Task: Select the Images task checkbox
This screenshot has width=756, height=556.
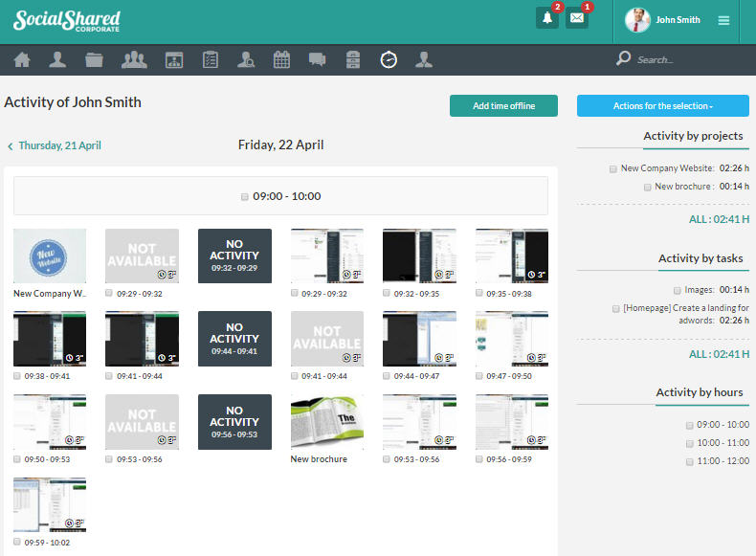Action: (677, 290)
